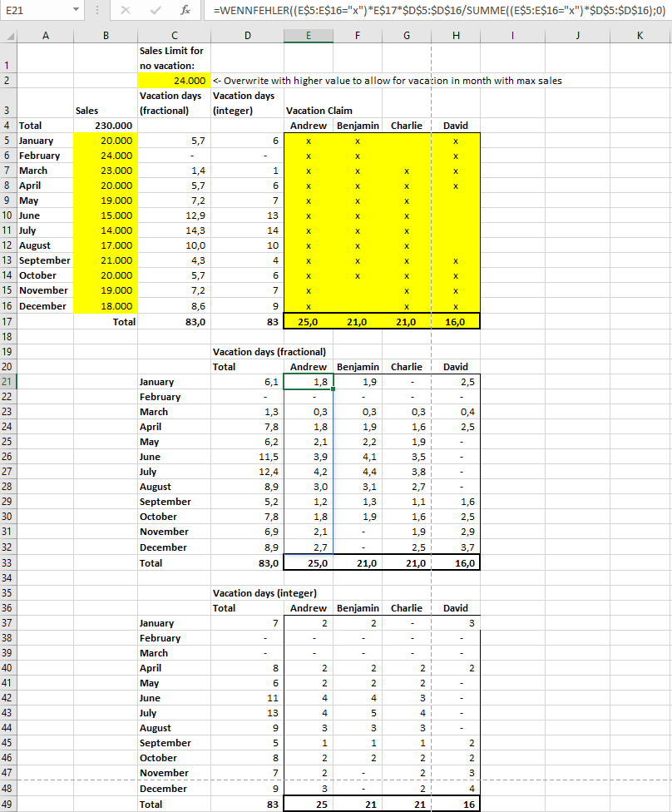Select the David header in row 4
Viewport: 672px width, 812px height.
click(x=456, y=126)
